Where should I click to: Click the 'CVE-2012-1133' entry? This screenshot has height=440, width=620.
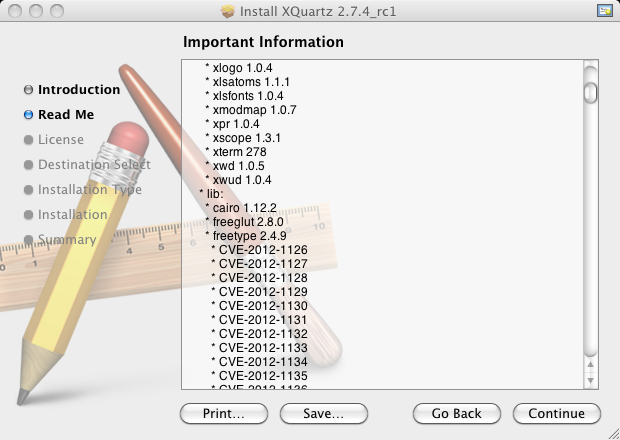[259, 348]
